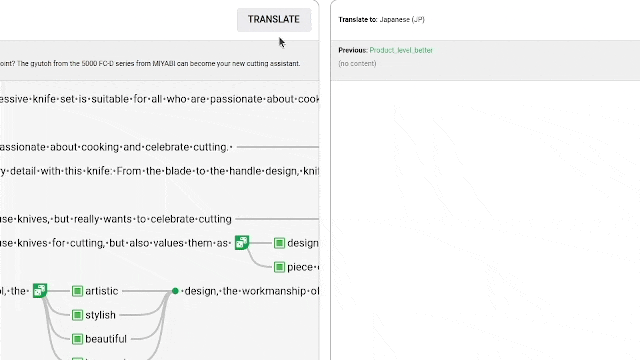The width and height of the screenshot is (640, 360).
Task: Toggle the 'stylish' option checkbox
Action: [77, 315]
